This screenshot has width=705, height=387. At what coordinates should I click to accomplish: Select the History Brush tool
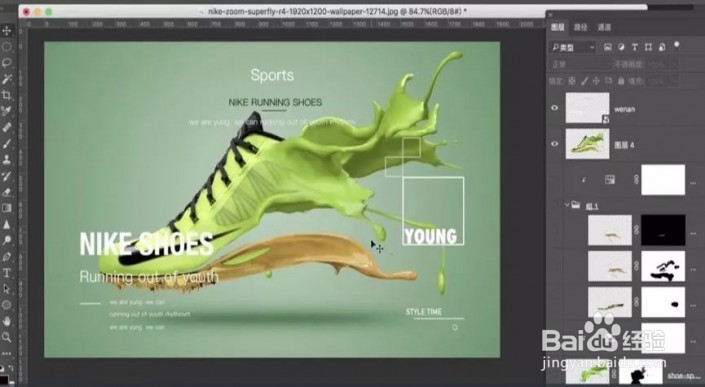(x=7, y=176)
